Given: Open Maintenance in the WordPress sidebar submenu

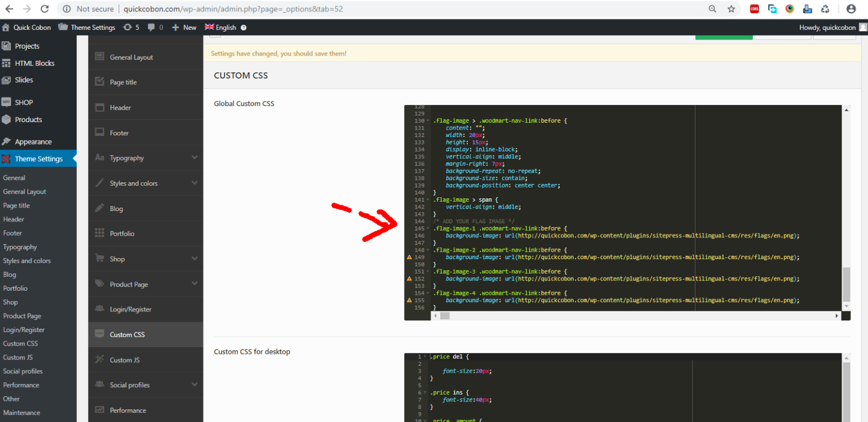Looking at the screenshot, I should point(21,412).
